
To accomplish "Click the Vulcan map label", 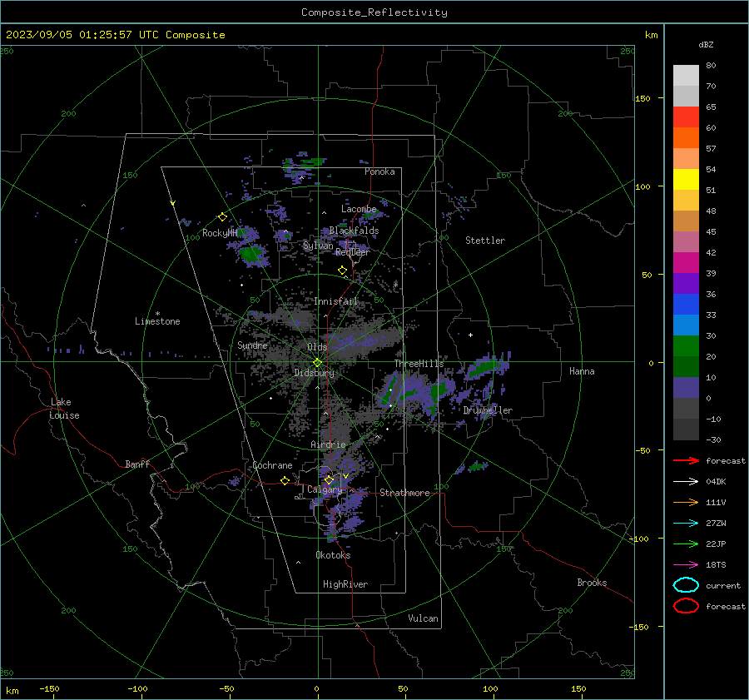I will pos(424,618).
